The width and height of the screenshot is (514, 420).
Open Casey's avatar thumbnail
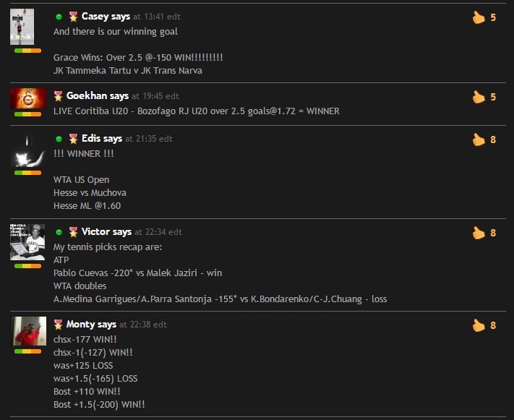pos(22,27)
